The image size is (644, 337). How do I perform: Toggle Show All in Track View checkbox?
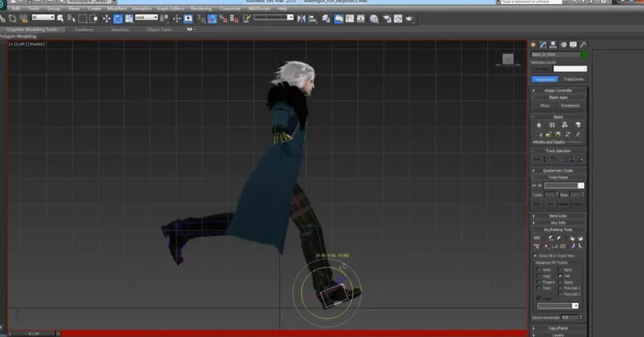click(x=535, y=255)
